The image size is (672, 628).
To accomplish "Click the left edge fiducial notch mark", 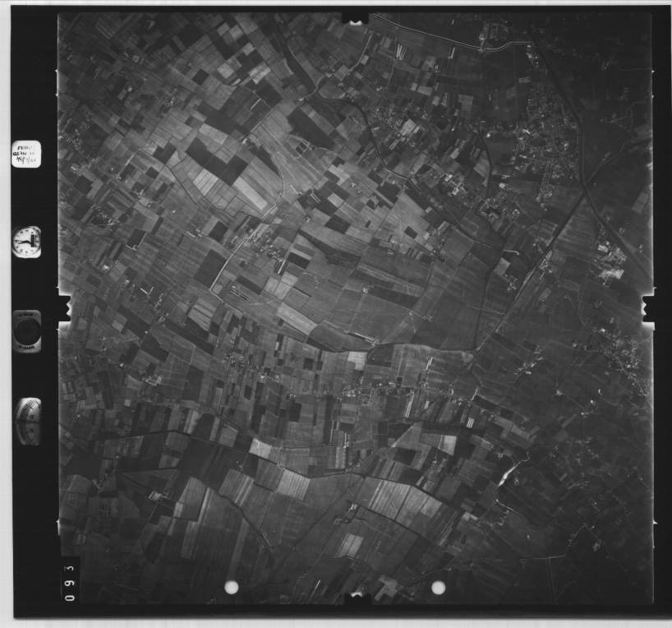I will (x=62, y=308).
